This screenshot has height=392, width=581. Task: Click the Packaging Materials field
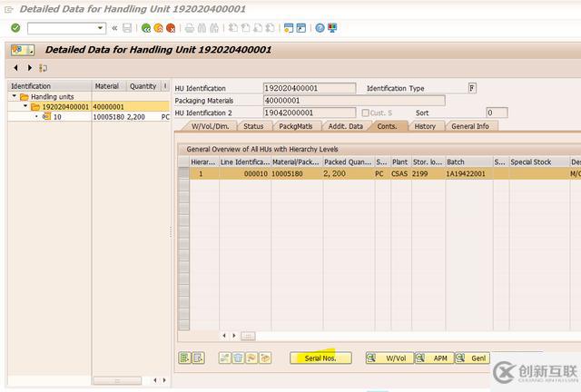pos(354,101)
